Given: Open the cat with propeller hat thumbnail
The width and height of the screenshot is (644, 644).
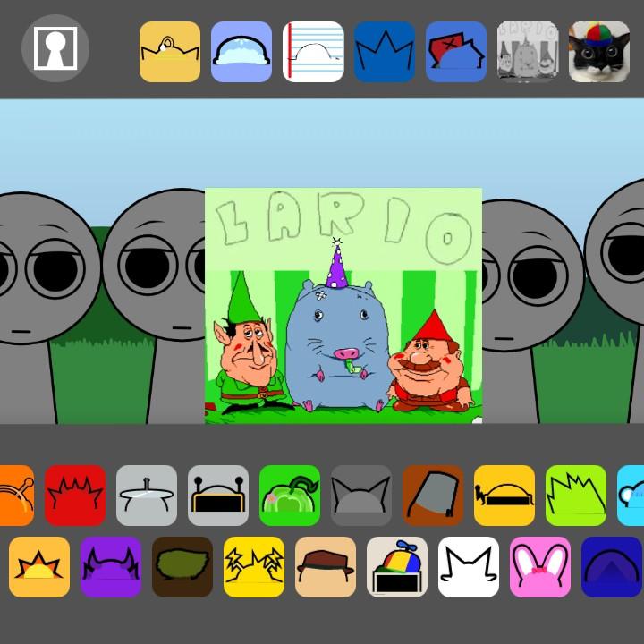Looking at the screenshot, I should coord(599,52).
